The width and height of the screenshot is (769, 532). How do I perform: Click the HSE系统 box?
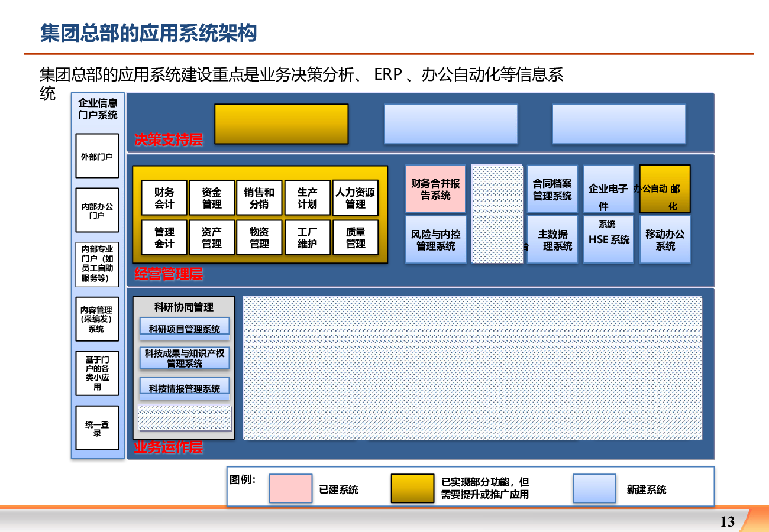click(609, 239)
